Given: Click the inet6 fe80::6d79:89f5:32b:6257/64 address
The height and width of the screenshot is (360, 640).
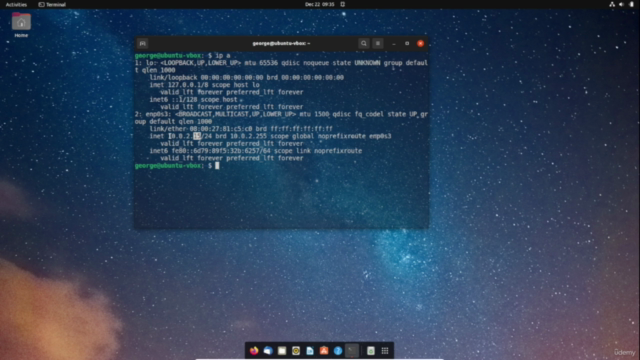Looking at the screenshot, I should point(210,151).
